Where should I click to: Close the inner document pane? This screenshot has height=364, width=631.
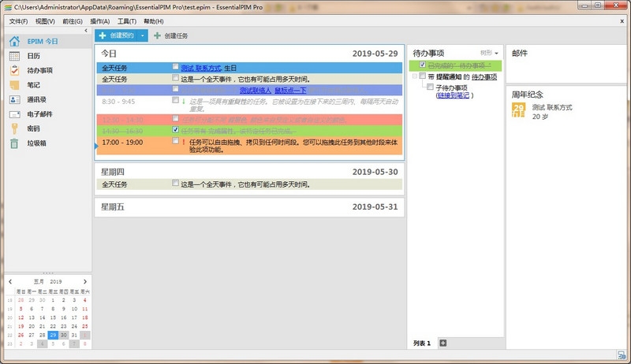(x=622, y=21)
